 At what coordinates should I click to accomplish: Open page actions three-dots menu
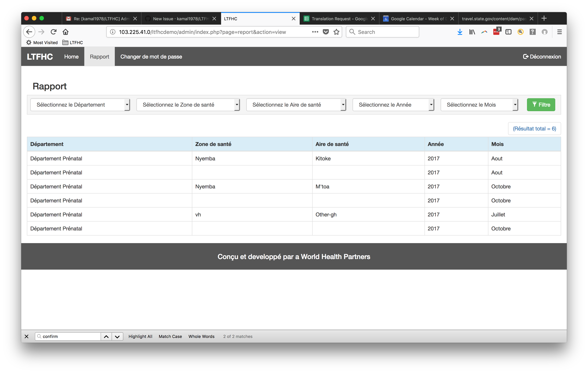coord(315,32)
